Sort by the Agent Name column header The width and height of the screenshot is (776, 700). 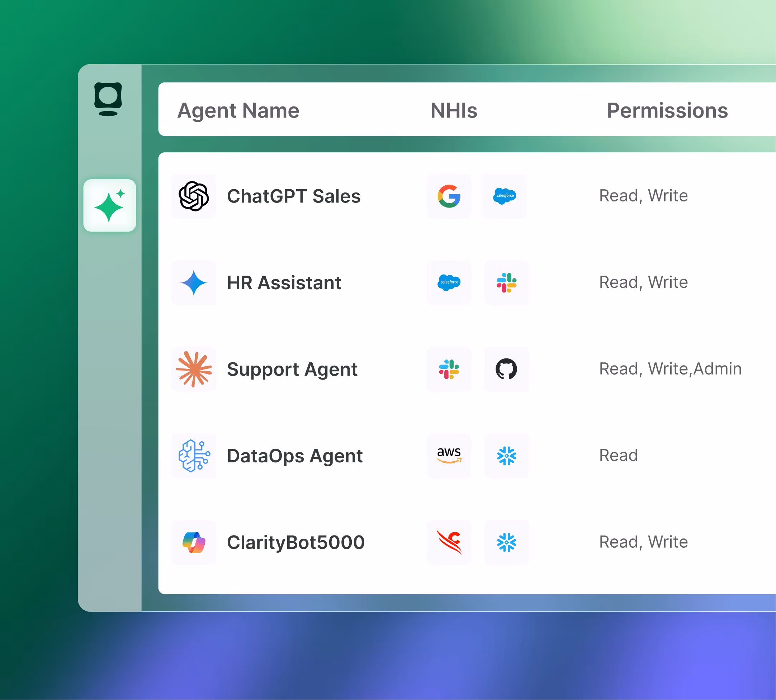click(x=238, y=111)
